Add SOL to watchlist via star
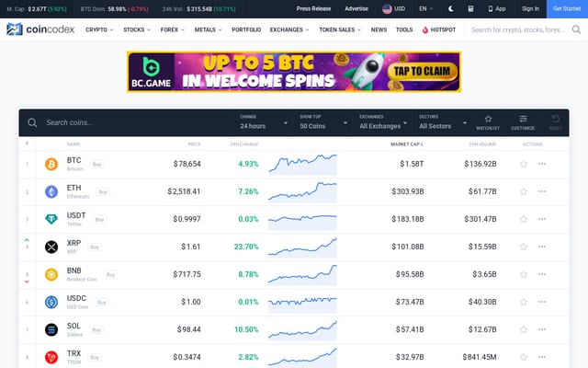 pos(524,329)
